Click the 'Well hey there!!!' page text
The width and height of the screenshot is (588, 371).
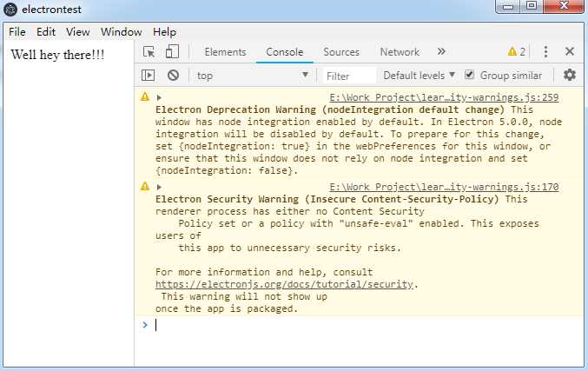click(57, 55)
